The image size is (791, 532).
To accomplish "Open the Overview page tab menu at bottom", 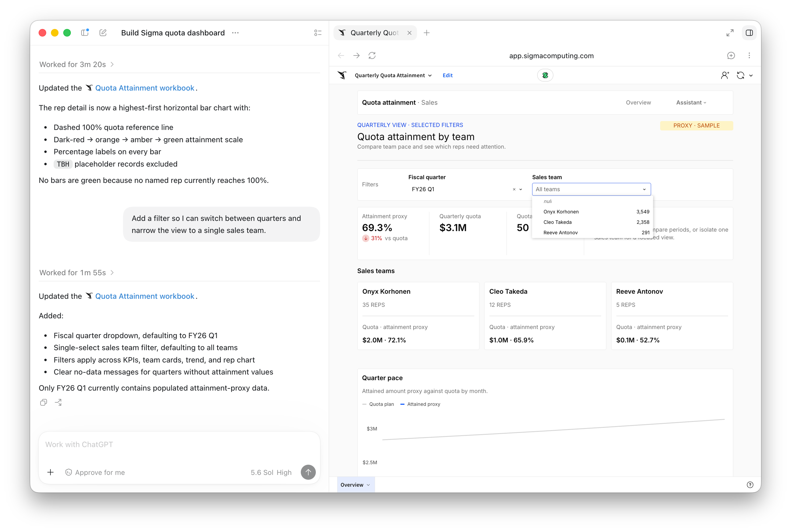I will (356, 485).
